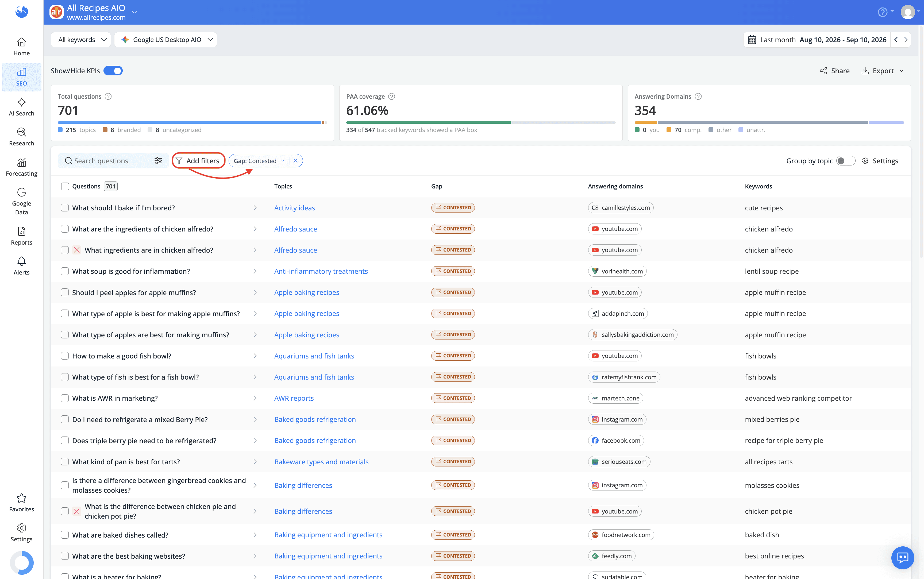Screen dimensions: 924x579
Task: Sort by Keywords column header
Action: click(758, 187)
